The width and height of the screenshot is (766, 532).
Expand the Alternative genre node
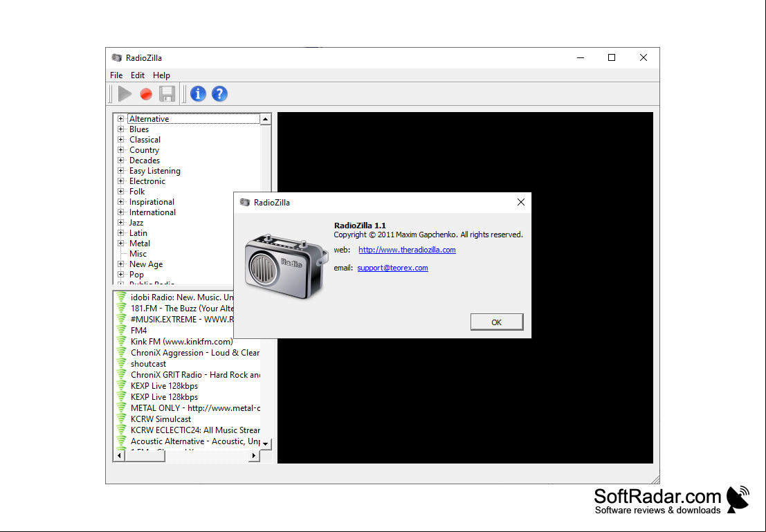click(x=120, y=119)
